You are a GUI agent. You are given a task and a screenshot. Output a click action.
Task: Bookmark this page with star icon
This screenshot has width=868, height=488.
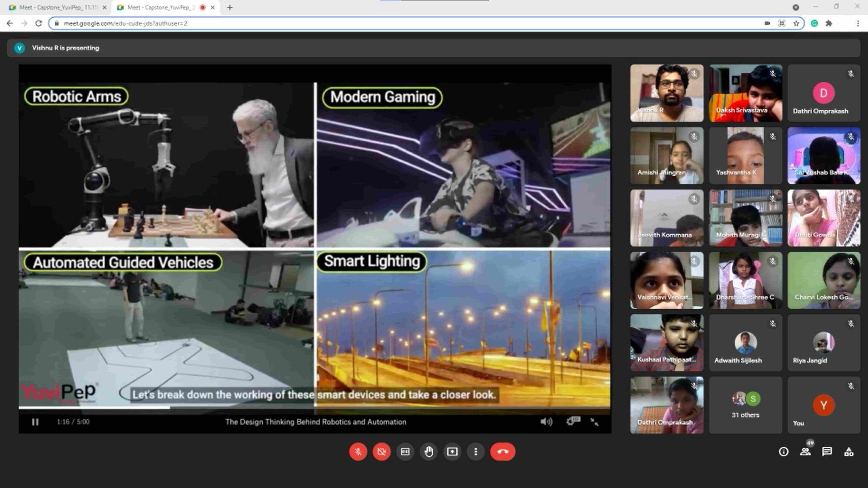click(x=796, y=23)
